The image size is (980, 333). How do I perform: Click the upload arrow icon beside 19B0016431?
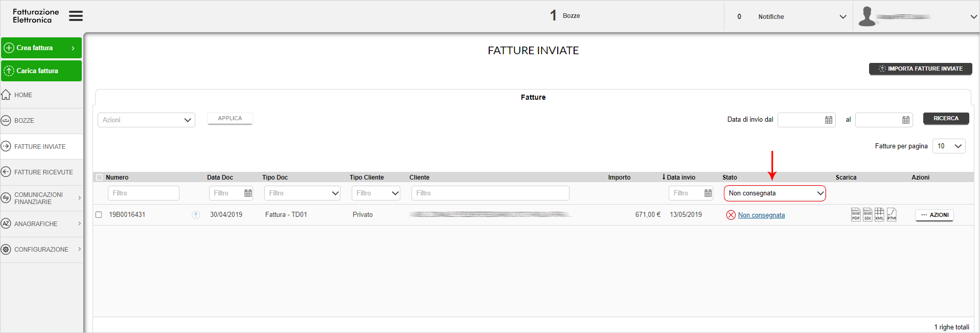(196, 215)
